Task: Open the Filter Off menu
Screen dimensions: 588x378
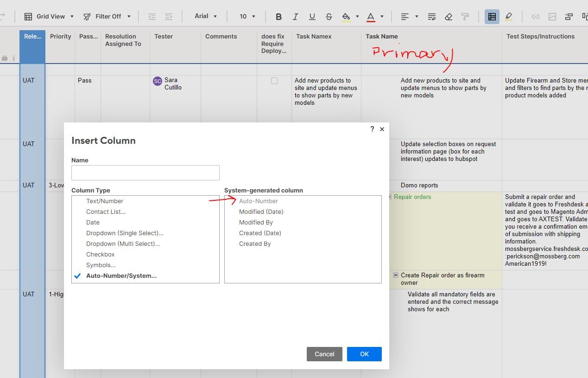Action: [x=107, y=16]
